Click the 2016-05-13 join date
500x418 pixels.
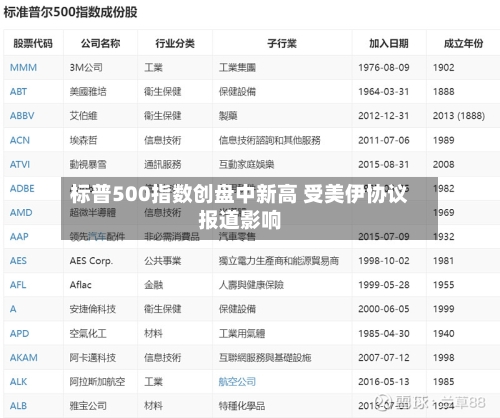[x=384, y=382]
